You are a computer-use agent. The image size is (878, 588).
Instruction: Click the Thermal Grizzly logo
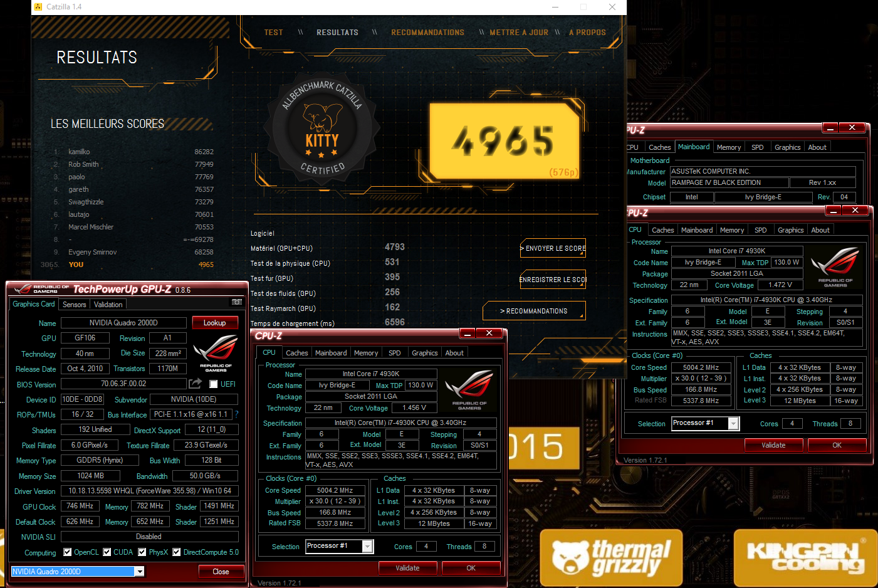[x=611, y=557]
